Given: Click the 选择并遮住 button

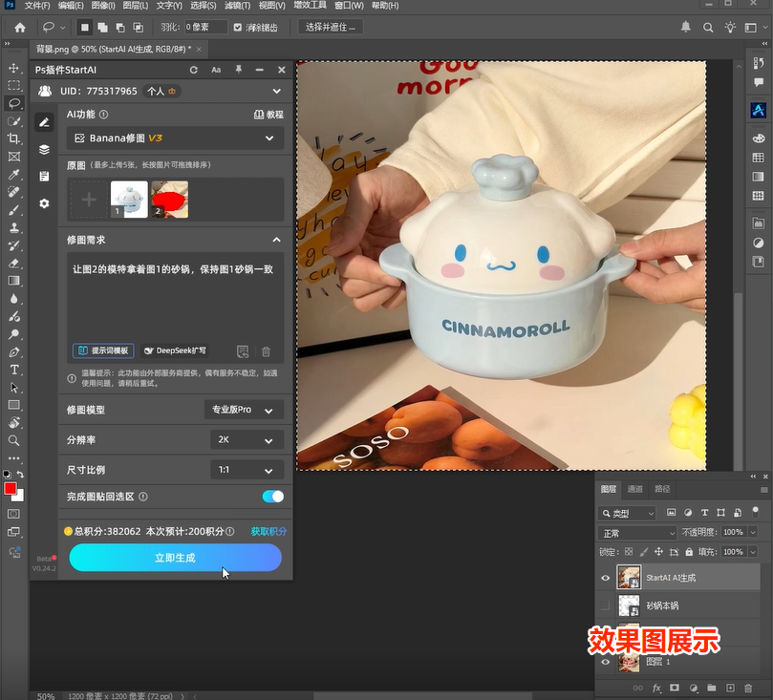Looking at the screenshot, I should (x=331, y=27).
